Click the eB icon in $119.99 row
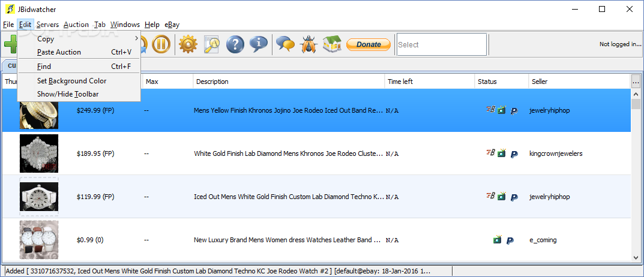This screenshot has width=644, height=277. pyautogui.click(x=490, y=196)
